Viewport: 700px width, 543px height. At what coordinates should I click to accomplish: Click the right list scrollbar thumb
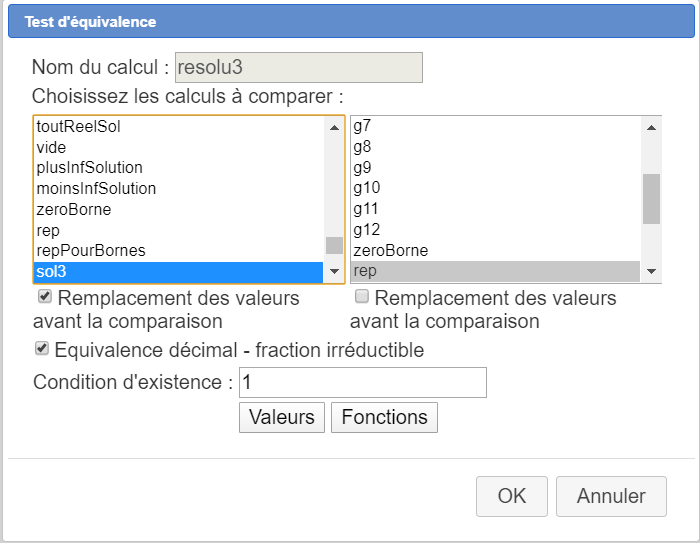[x=651, y=198]
